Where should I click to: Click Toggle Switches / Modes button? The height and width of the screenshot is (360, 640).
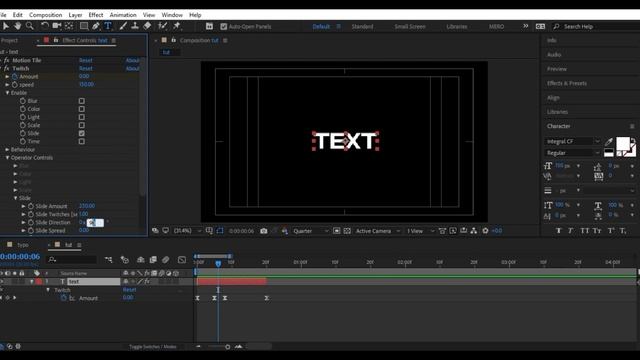click(153, 347)
